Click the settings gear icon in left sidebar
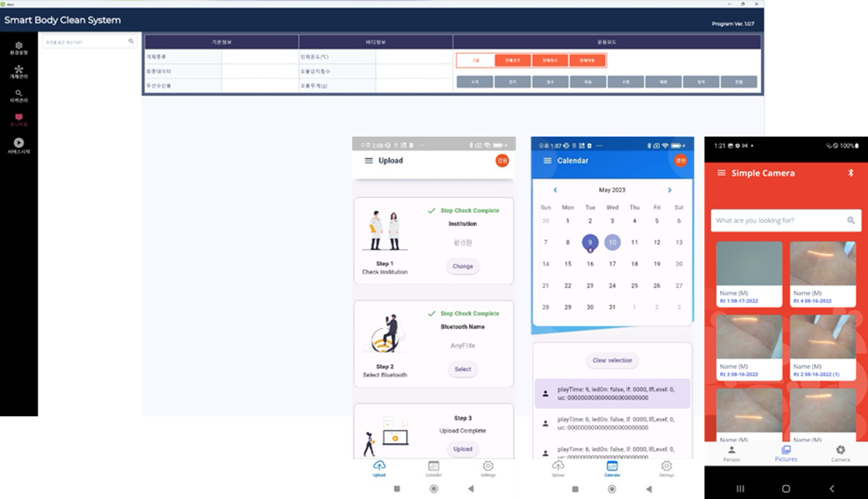 click(x=19, y=46)
